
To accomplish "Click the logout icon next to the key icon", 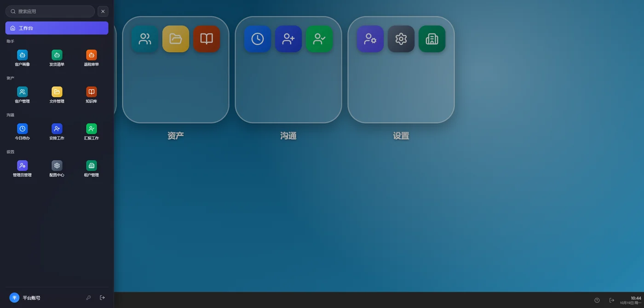I will (103, 298).
